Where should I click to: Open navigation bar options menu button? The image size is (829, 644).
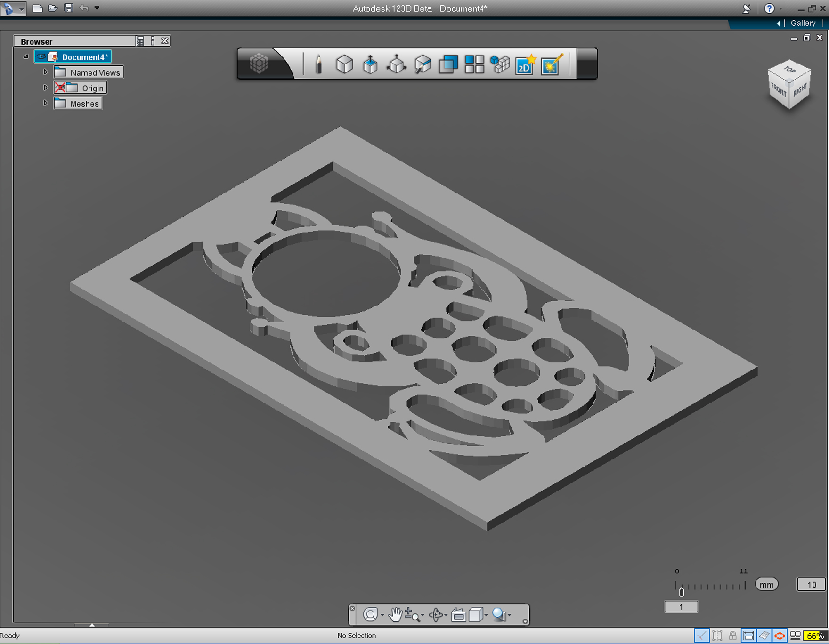click(525, 621)
